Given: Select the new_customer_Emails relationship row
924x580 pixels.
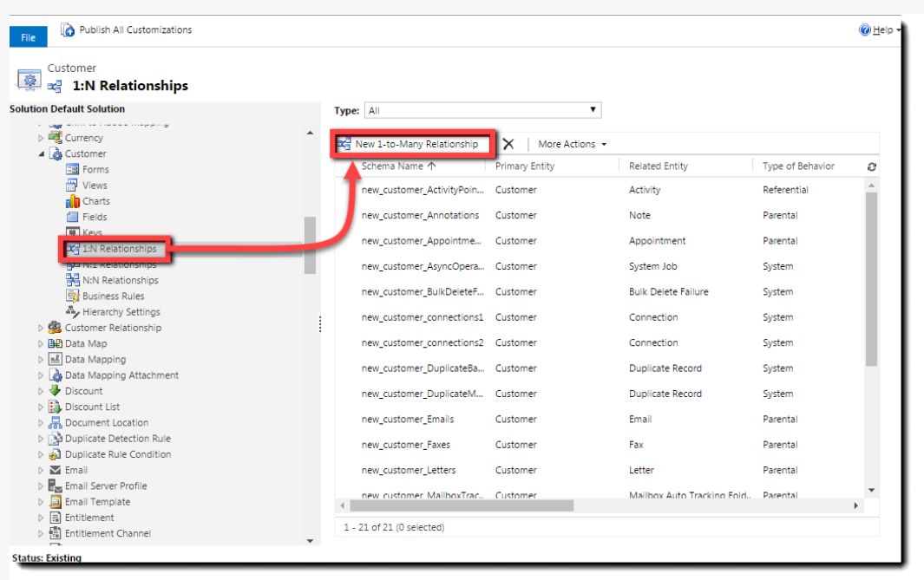Looking at the screenshot, I should (407, 420).
